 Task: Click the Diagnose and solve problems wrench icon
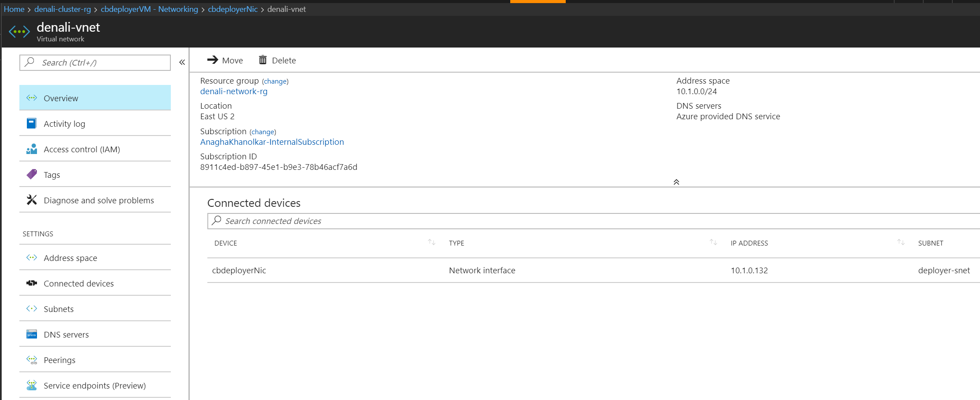pyautogui.click(x=32, y=200)
